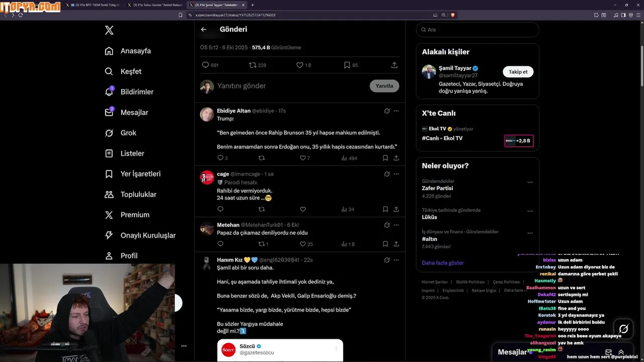Open Listeler in the sidebar

pos(124,153)
